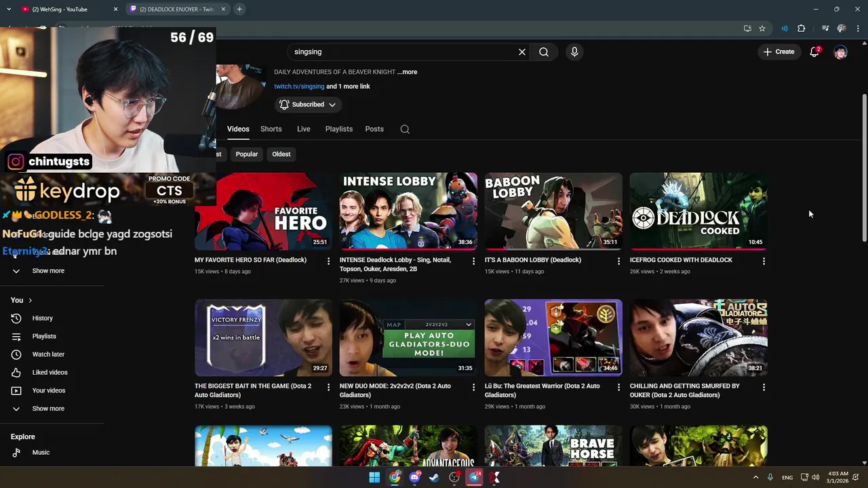The image size is (868, 488).
Task: Click the Create button
Action: [778, 52]
